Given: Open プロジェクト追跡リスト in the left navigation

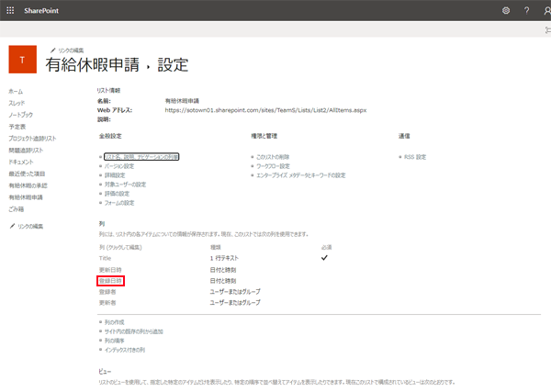Looking at the screenshot, I should coord(32,139).
